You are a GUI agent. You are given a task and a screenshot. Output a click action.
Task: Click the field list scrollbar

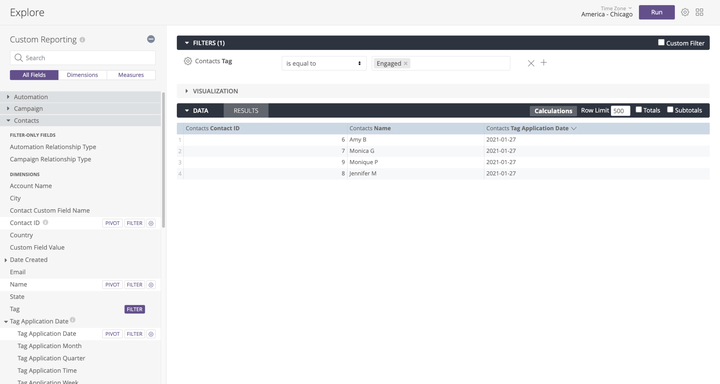[163, 160]
